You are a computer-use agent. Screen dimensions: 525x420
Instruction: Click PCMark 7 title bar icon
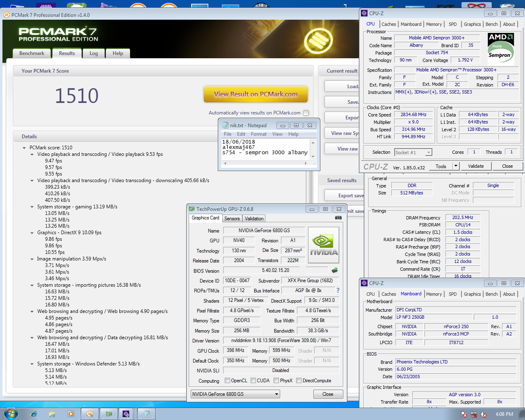[x=7, y=15]
